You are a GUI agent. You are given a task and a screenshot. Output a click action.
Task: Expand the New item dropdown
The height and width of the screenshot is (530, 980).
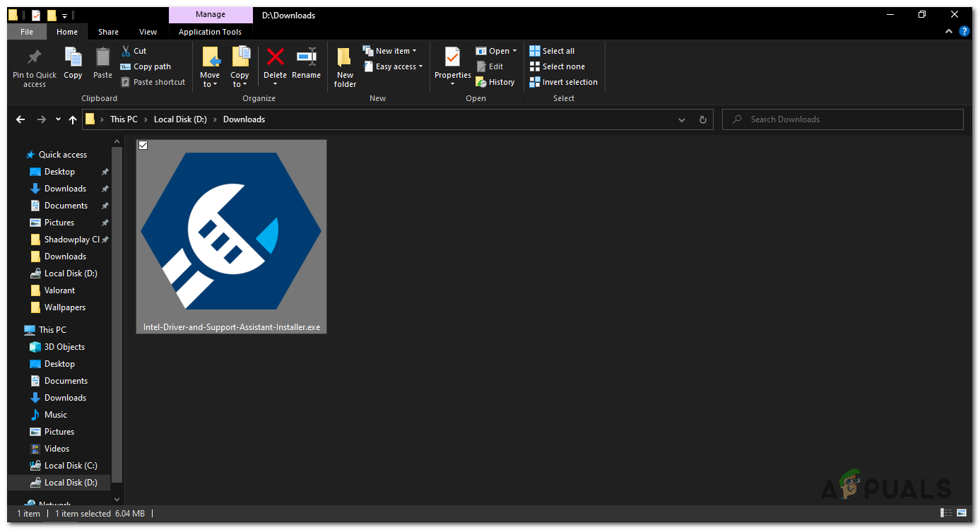[391, 50]
